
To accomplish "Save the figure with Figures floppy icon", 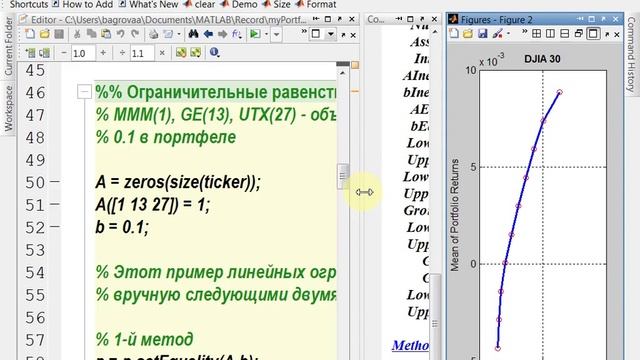I will 482,34.
